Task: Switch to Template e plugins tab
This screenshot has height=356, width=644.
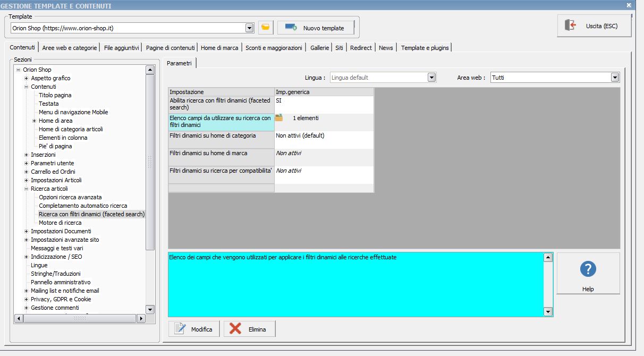Action: pyautogui.click(x=425, y=48)
